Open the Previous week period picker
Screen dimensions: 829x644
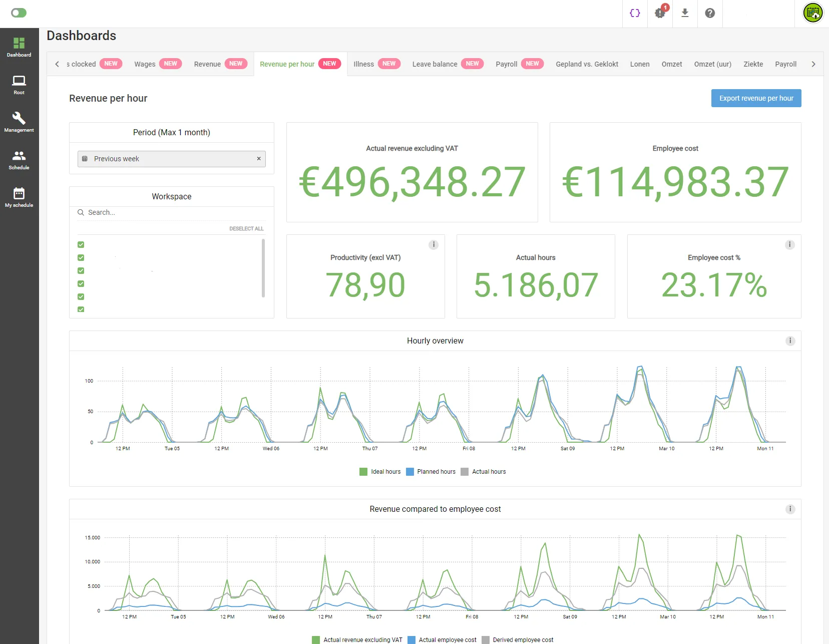pos(171,159)
